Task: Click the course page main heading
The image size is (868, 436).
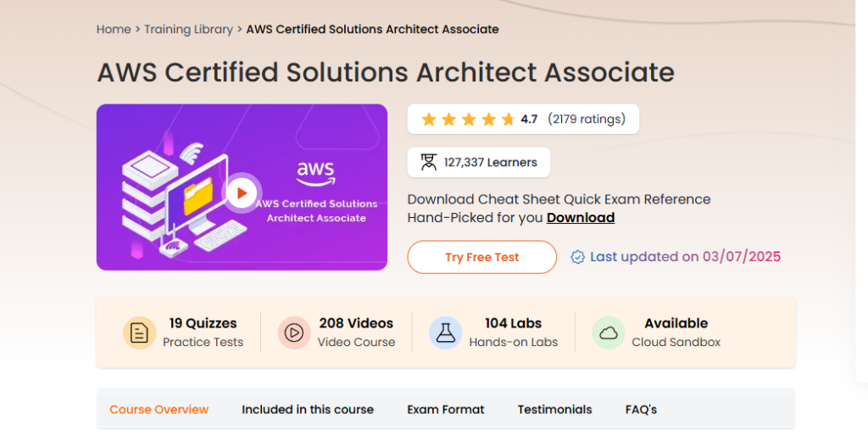Action: pyautogui.click(x=386, y=73)
